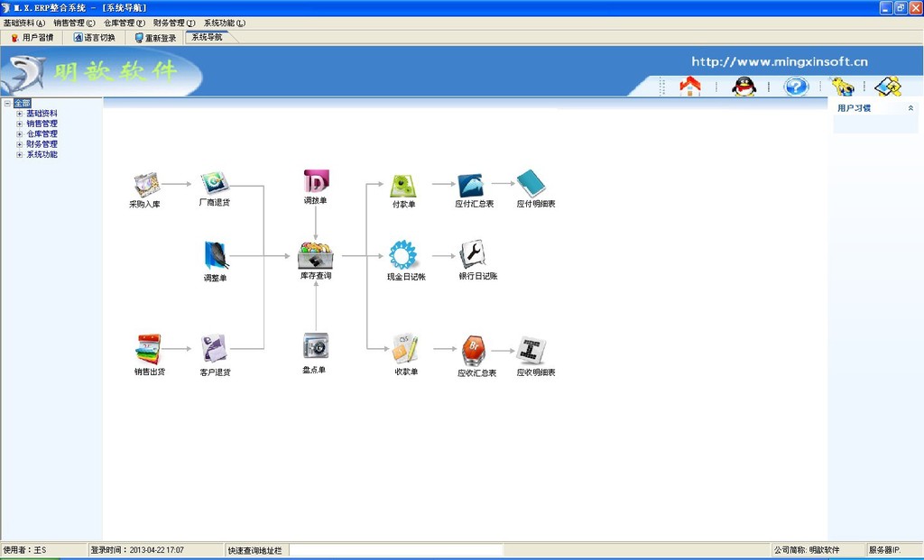Open the QQ penguin contact icon
Screen dimensions: 924x560
click(744, 87)
